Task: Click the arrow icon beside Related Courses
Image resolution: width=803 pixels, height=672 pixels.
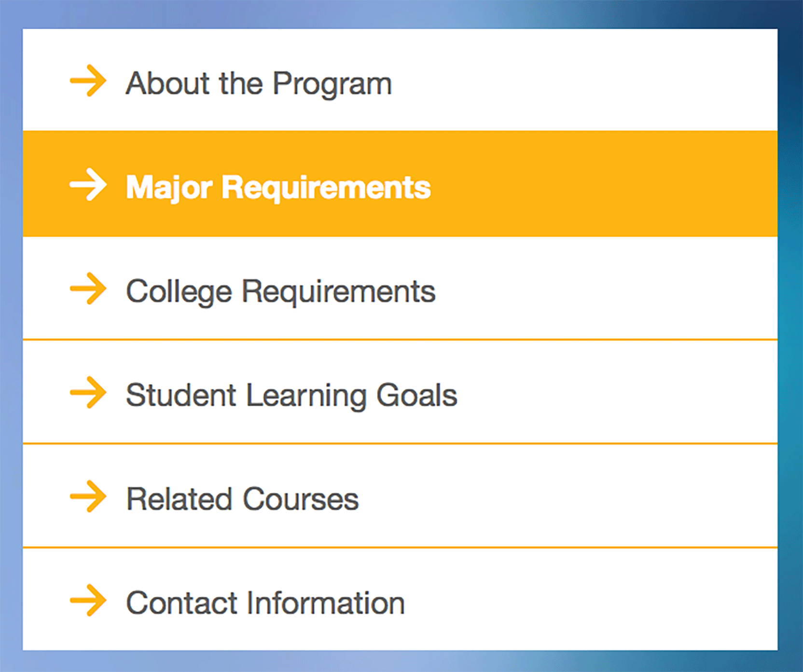Action: tap(88, 496)
